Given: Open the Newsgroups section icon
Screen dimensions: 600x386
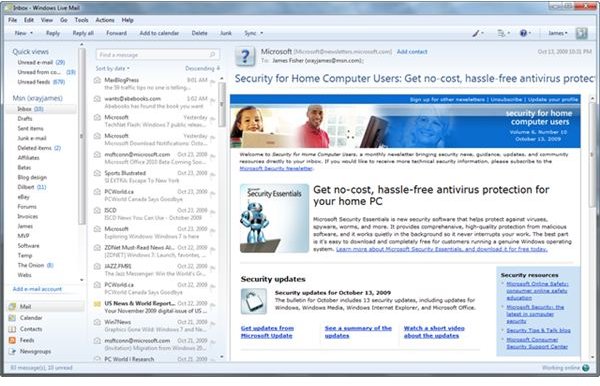Looking at the screenshot, I should [12, 351].
